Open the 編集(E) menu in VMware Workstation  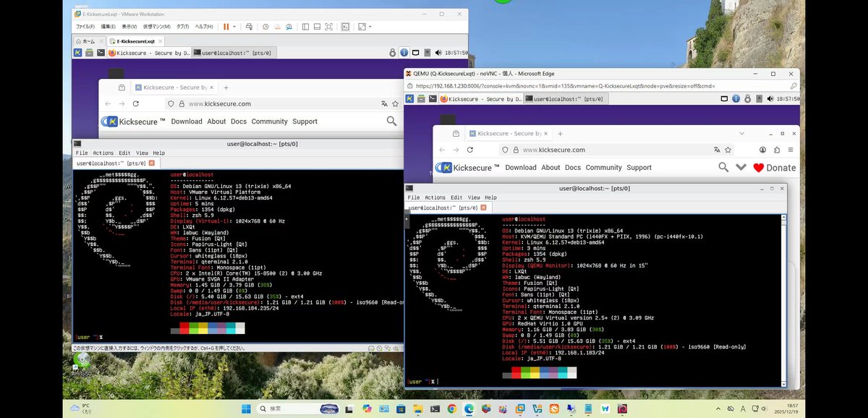tap(108, 27)
